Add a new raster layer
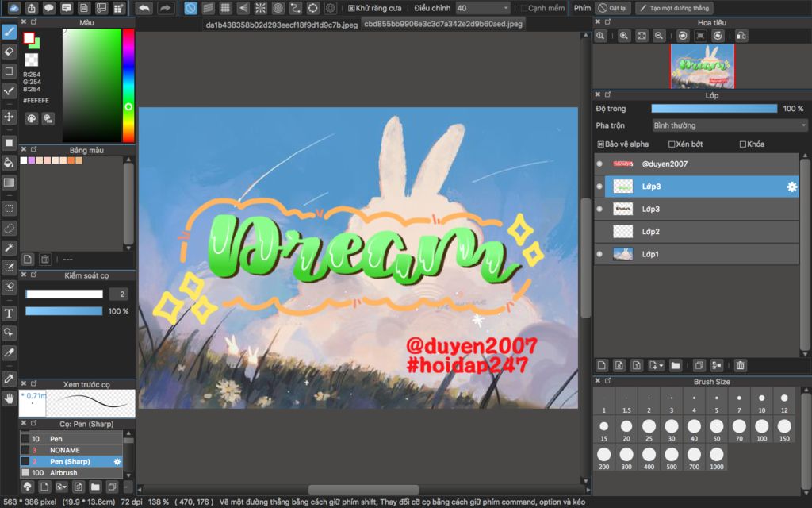The height and width of the screenshot is (508, 812). pos(601,365)
